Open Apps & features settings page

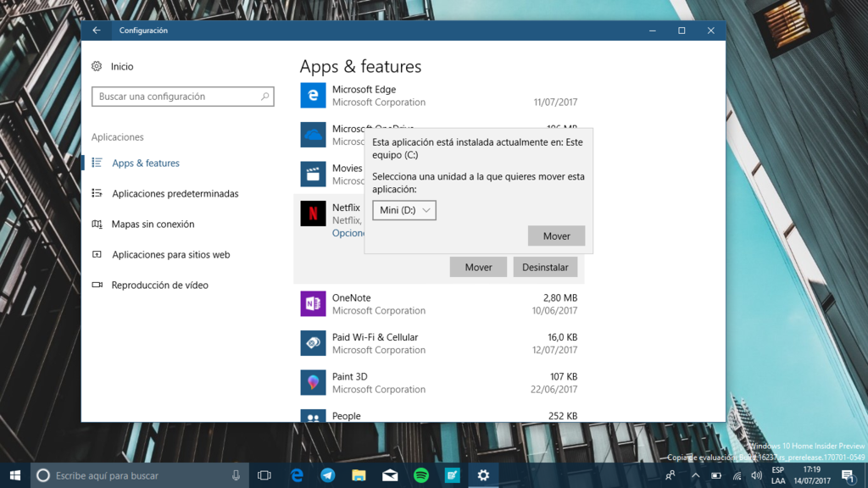(x=146, y=163)
